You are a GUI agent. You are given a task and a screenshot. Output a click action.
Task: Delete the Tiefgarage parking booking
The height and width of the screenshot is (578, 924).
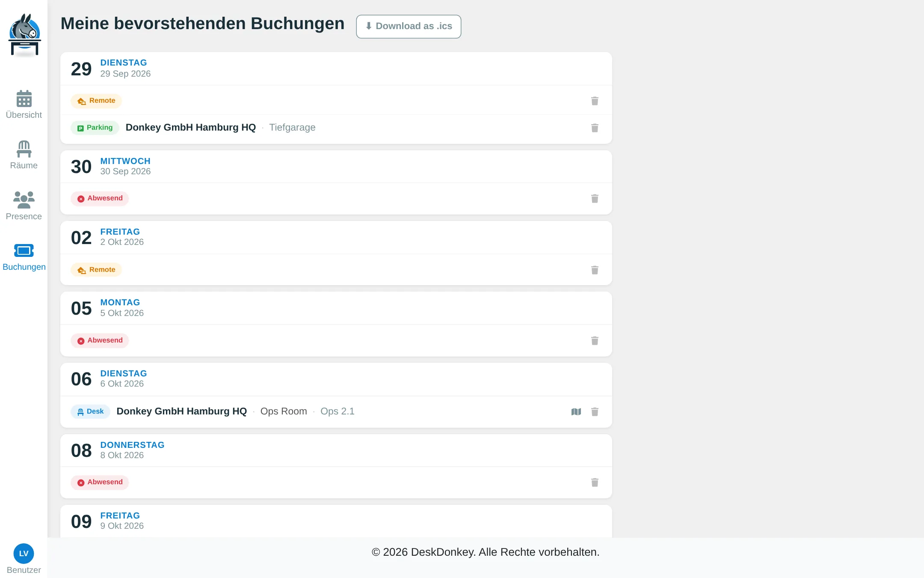(595, 128)
